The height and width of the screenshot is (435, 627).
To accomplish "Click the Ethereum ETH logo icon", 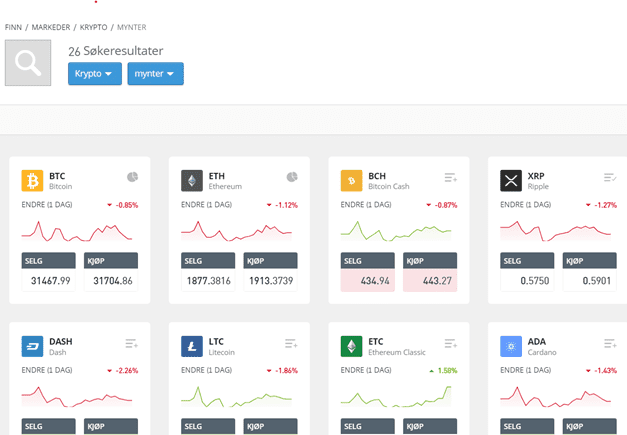I will click(192, 181).
